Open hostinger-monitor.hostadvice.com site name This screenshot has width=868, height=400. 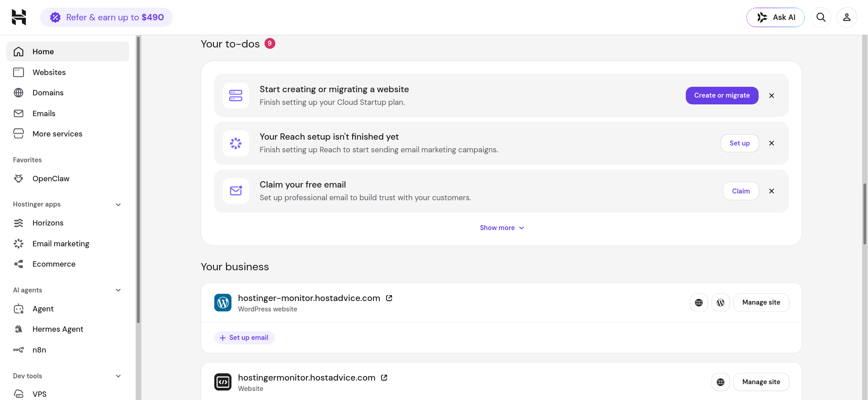click(x=309, y=298)
